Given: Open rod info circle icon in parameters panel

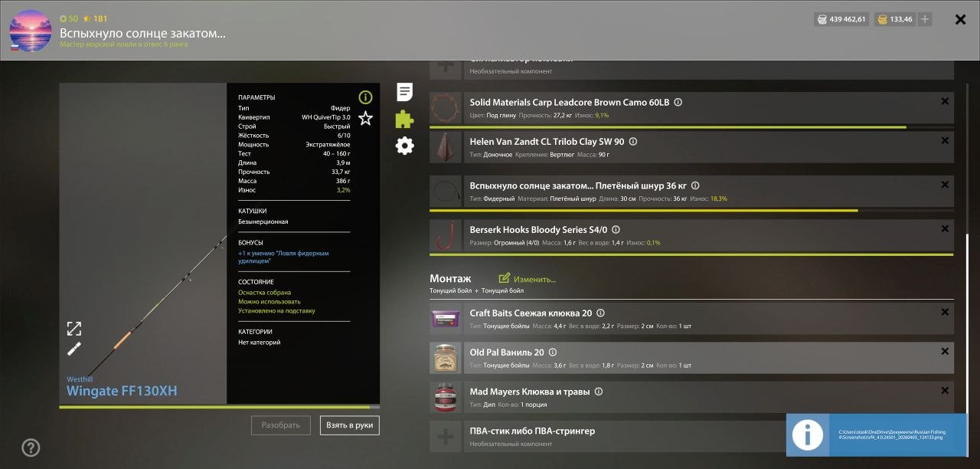Looking at the screenshot, I should [x=365, y=97].
